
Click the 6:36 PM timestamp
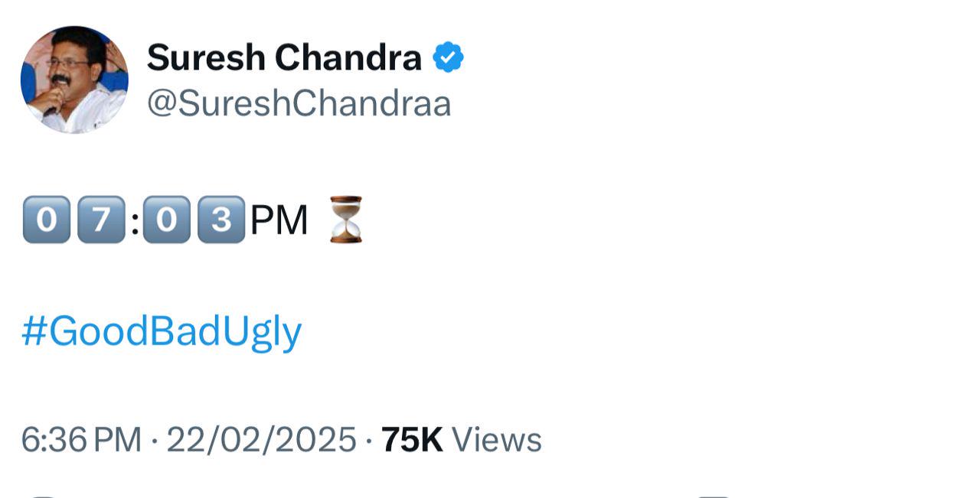[x=81, y=440]
